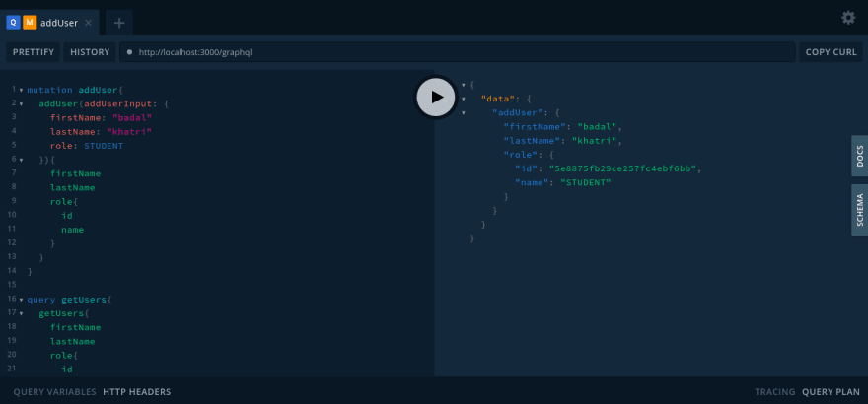This screenshot has height=404, width=868.
Task: Close the addUser tab
Action: point(88,23)
